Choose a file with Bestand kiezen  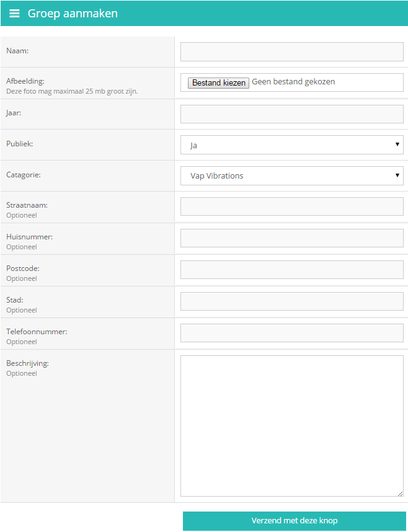(218, 83)
